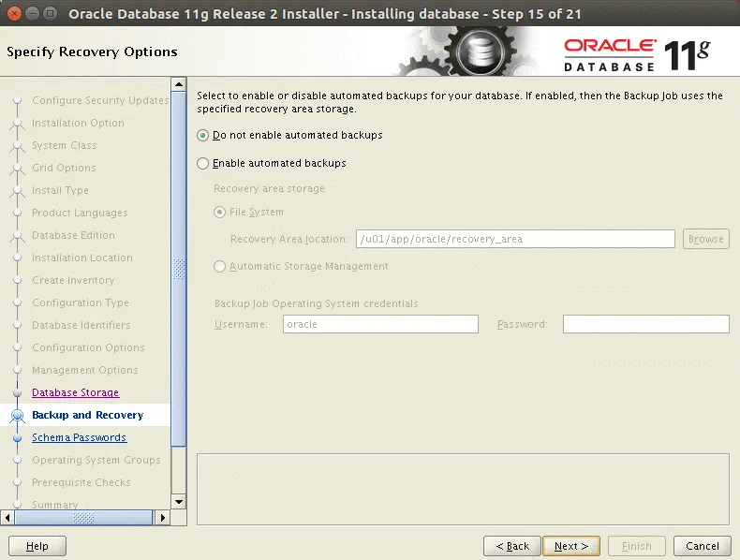Click the Database Storage step bullet icon

[x=17, y=393]
